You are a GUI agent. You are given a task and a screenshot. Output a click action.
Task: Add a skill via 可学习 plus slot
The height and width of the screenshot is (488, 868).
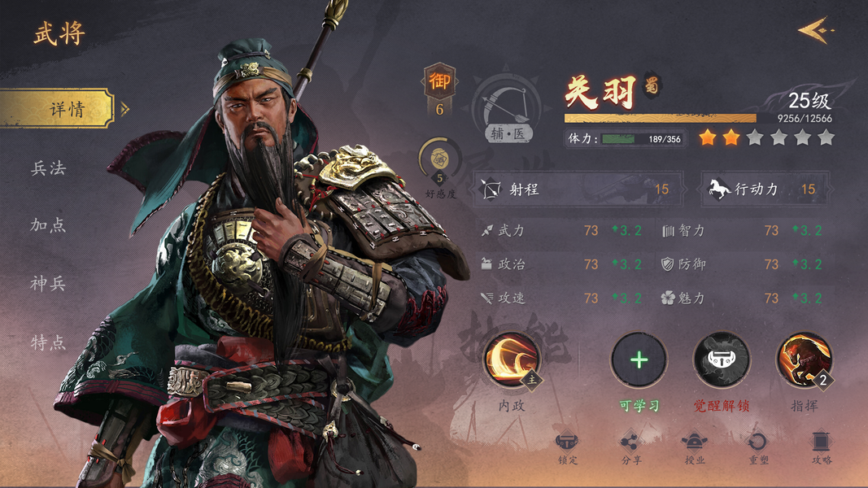coord(639,360)
